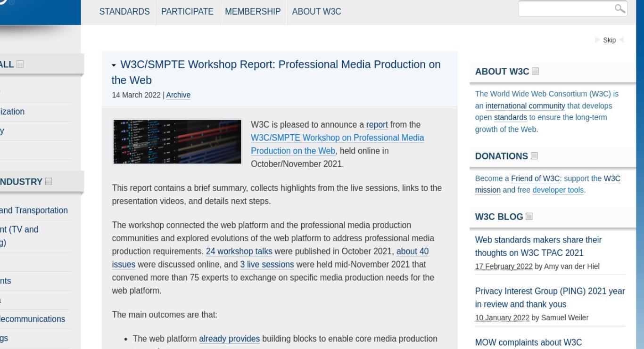The height and width of the screenshot is (349, 644).
Task: Open the 'ization' sidebar link
Action: pos(12,112)
